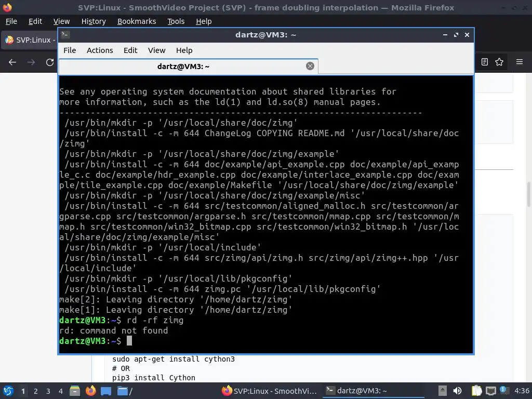Screen dimensions: 532x399
Task: Close the dartz@VM3 terminal tab
Action: pyautogui.click(x=310, y=66)
